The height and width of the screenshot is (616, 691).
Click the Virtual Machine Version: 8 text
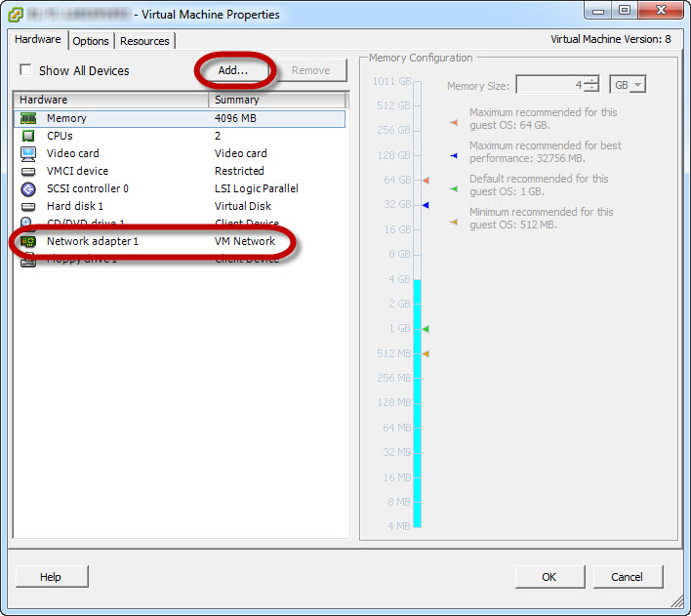(x=611, y=39)
